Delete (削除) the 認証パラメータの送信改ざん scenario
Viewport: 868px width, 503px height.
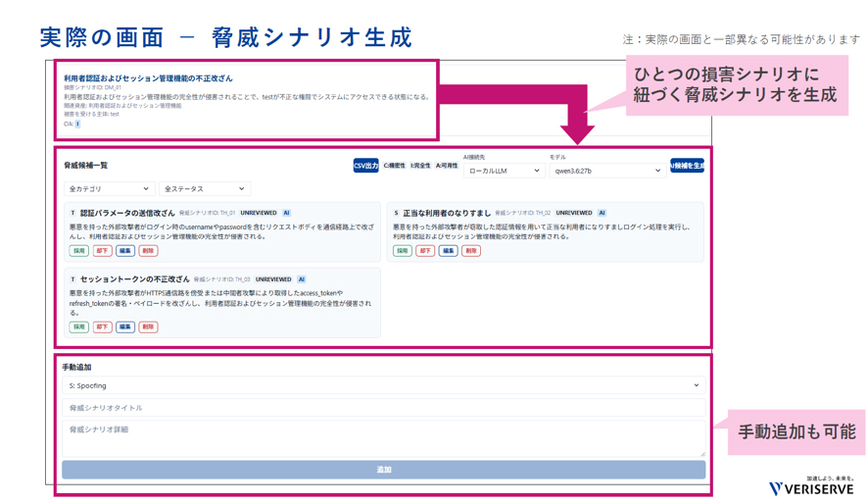pos(148,251)
